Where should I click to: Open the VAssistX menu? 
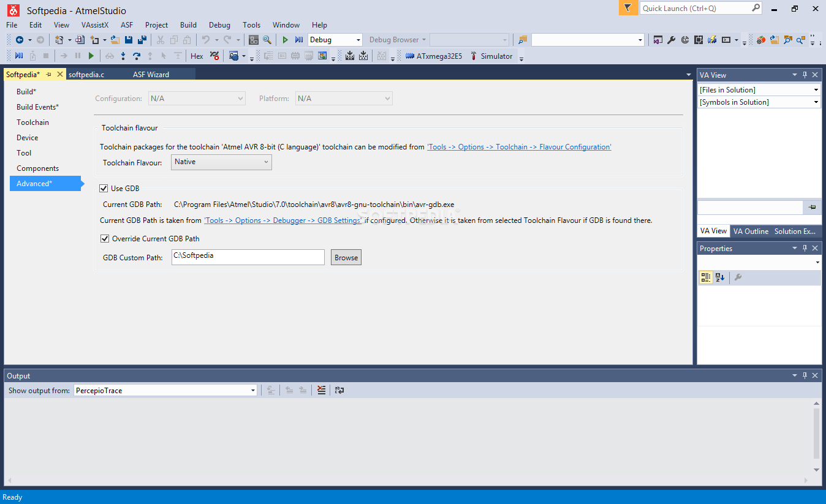tap(95, 25)
